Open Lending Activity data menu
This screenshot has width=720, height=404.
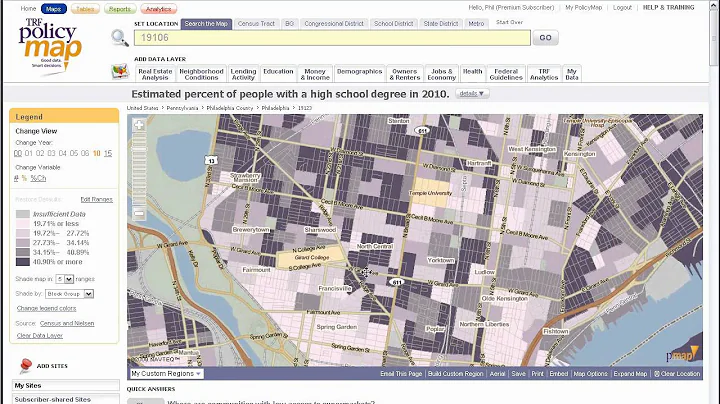coord(243,74)
